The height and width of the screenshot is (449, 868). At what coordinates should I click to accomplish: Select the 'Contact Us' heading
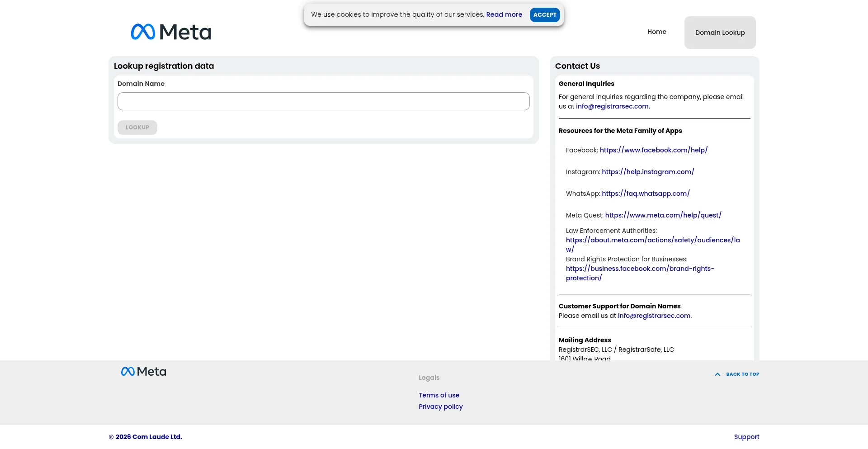(577, 66)
